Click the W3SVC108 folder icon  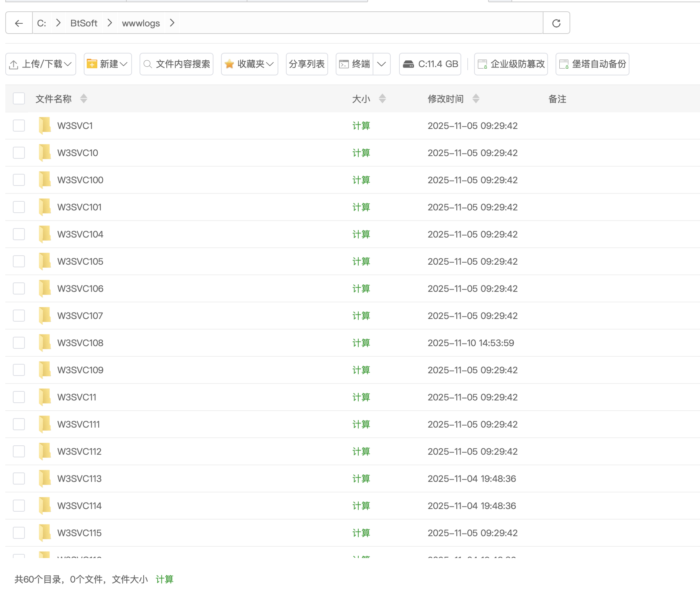[45, 343]
